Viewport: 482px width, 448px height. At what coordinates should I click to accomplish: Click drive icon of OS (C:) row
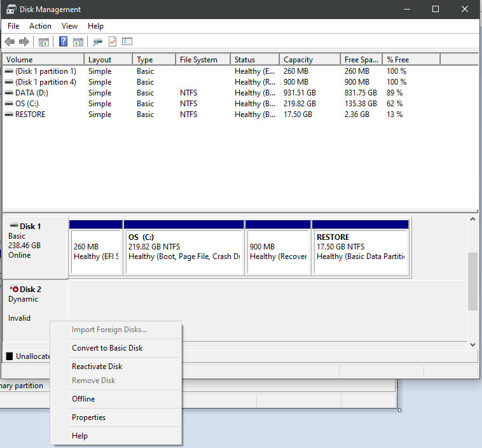coord(9,104)
